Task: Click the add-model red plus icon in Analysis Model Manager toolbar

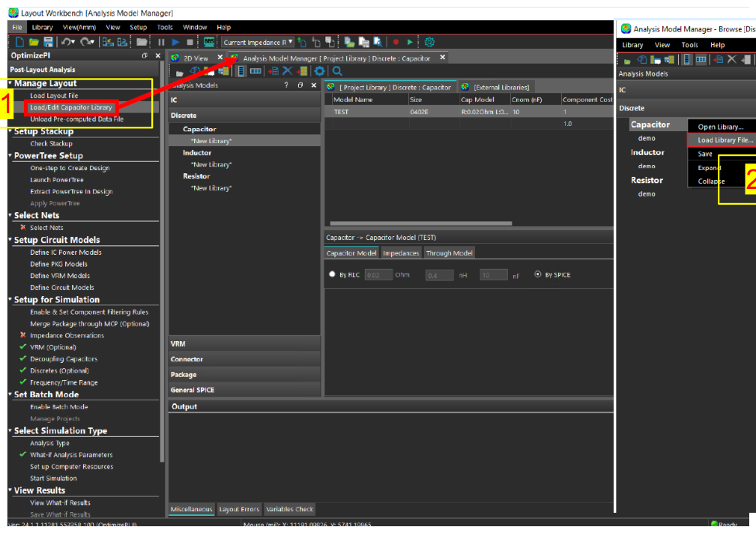Action: point(273,71)
